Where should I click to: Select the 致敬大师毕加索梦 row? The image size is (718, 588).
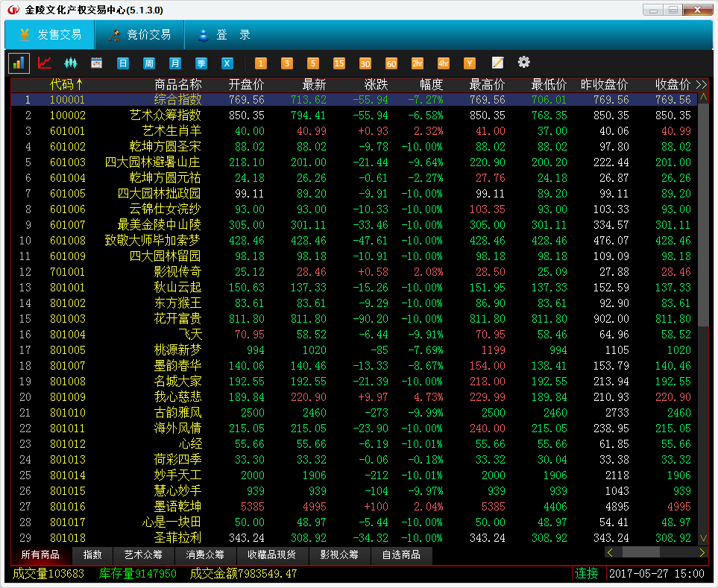point(354,241)
